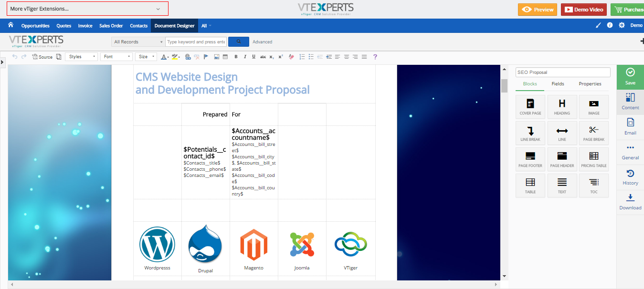Switch to the Blocks tab

(x=530, y=84)
